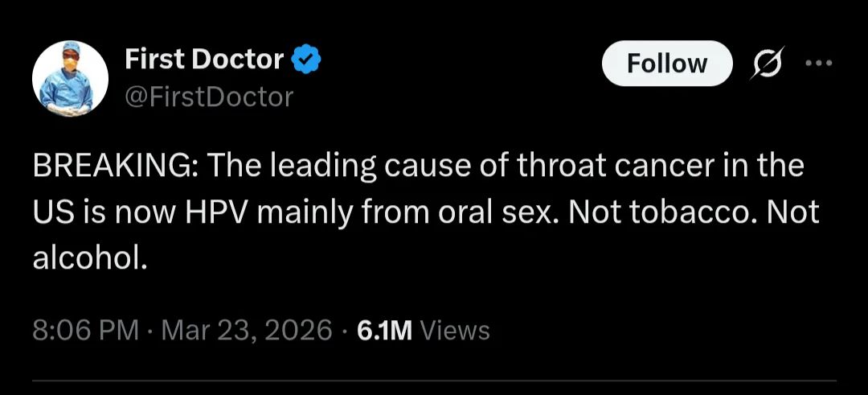Open the three-dot more options menu

pyautogui.click(x=817, y=63)
